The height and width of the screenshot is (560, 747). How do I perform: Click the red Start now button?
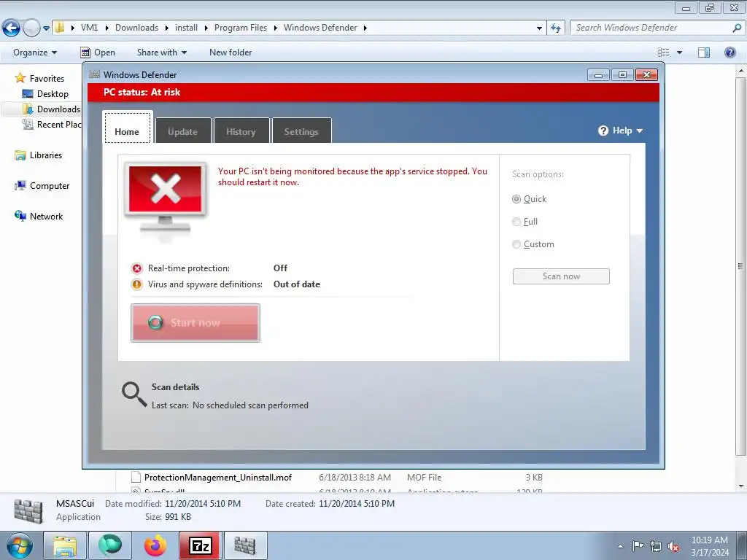click(x=196, y=323)
